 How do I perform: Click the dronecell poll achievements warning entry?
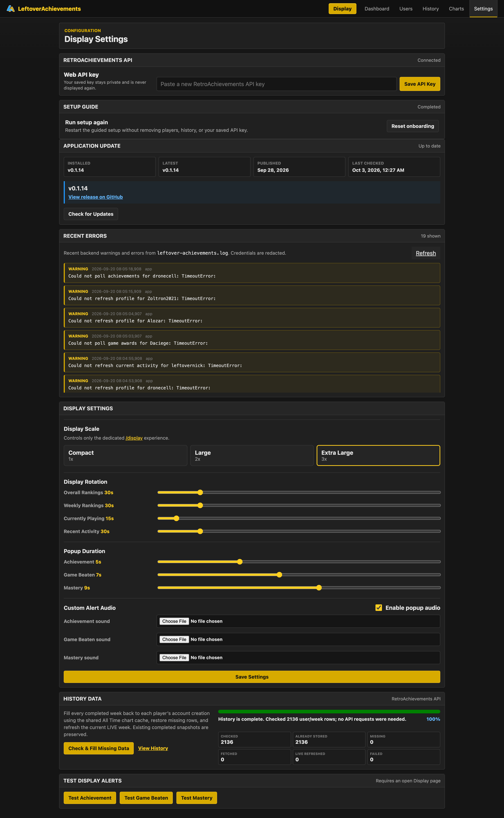252,273
